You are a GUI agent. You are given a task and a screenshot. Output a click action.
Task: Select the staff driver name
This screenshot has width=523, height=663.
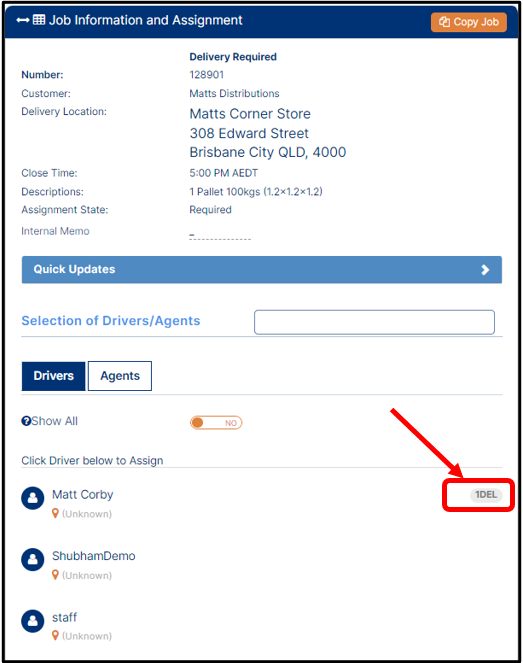click(64, 617)
